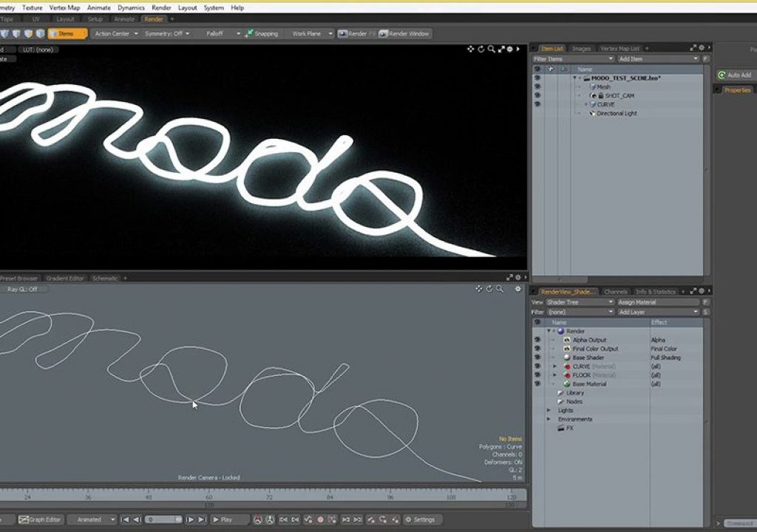The height and width of the screenshot is (532, 757).
Task: Click the Shader Tree panel gear icon
Action: 702,290
